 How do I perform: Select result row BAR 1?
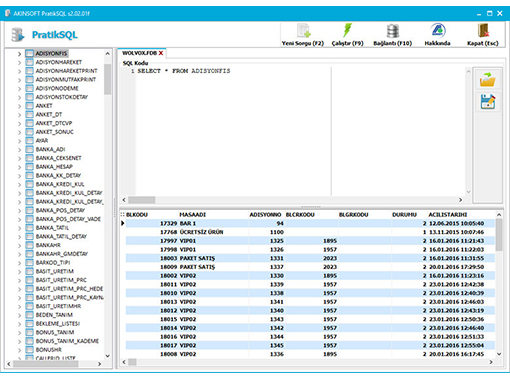coord(310,223)
